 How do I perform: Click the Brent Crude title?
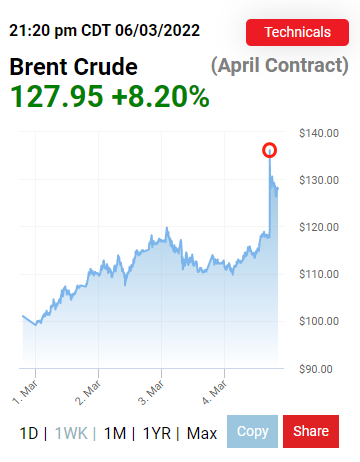click(x=73, y=67)
